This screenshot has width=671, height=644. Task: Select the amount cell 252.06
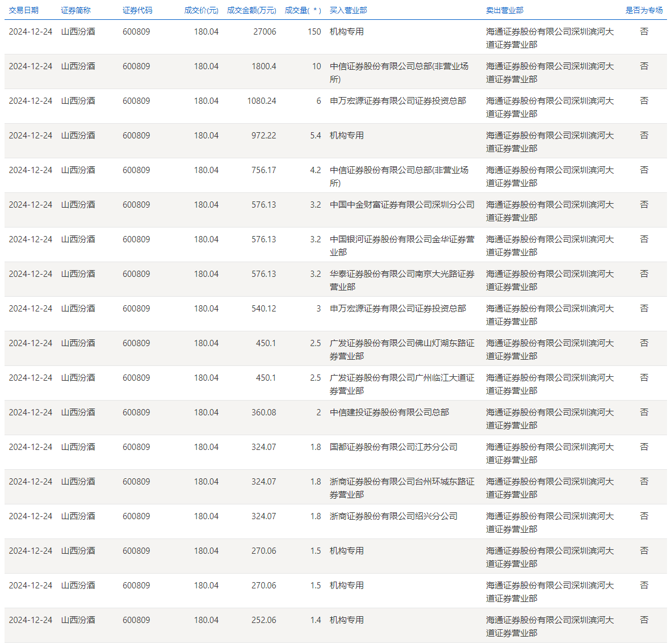tap(263, 620)
